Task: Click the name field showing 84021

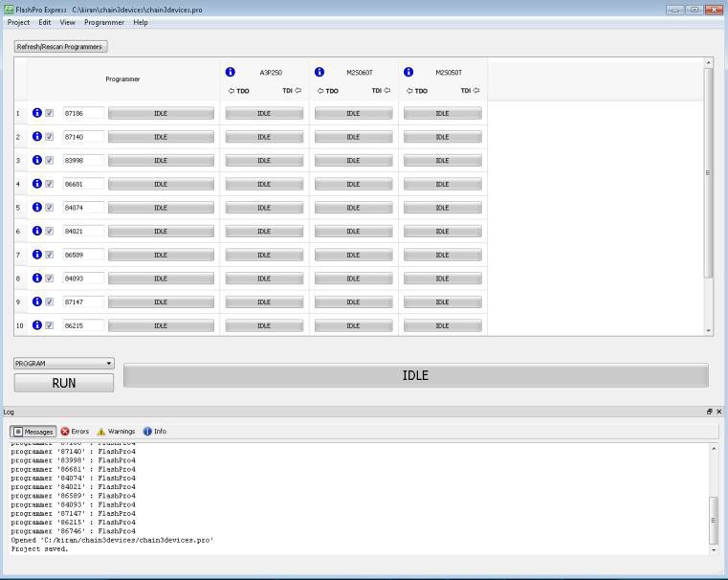Action: point(83,231)
